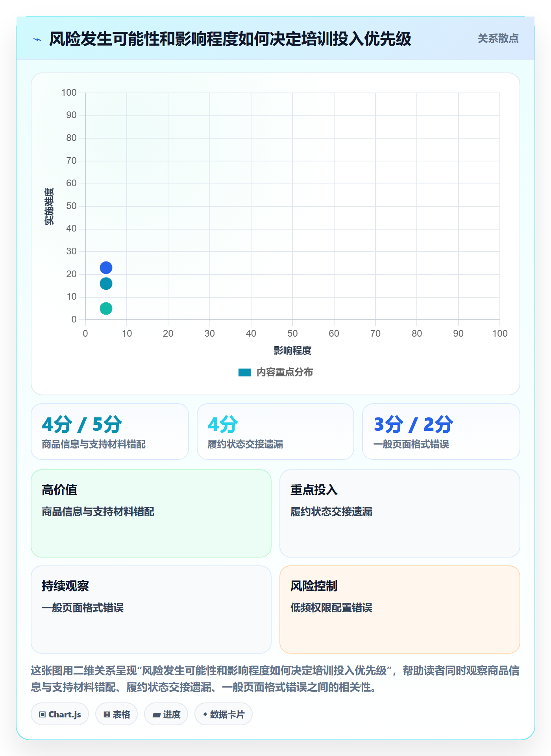Viewport: 551px width, 756px height.
Task: Click the 关系散点 label in header
Action: [498, 39]
